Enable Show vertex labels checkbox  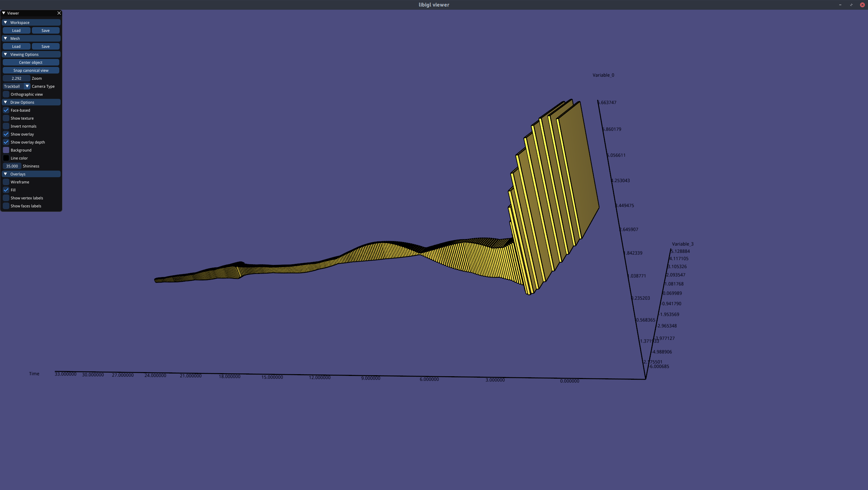(x=6, y=198)
